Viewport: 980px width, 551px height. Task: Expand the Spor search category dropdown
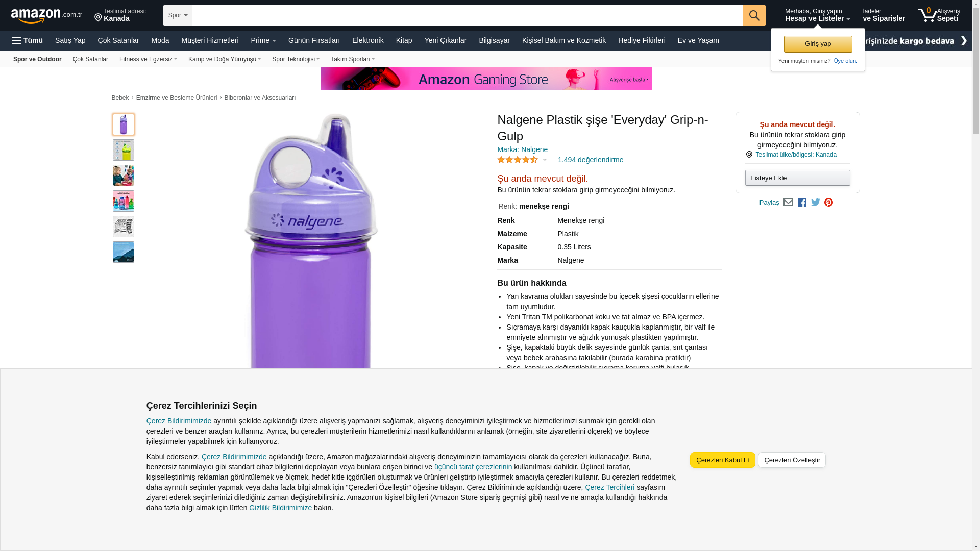point(178,15)
